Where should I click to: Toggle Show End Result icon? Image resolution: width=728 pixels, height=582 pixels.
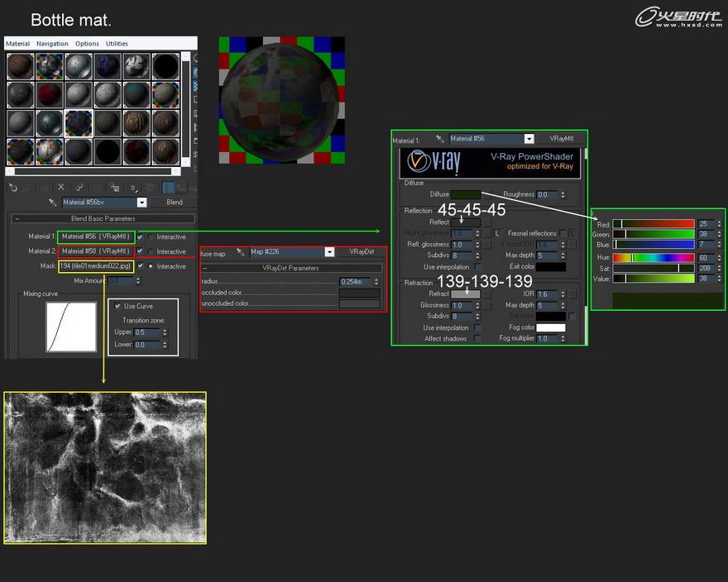coord(168,188)
